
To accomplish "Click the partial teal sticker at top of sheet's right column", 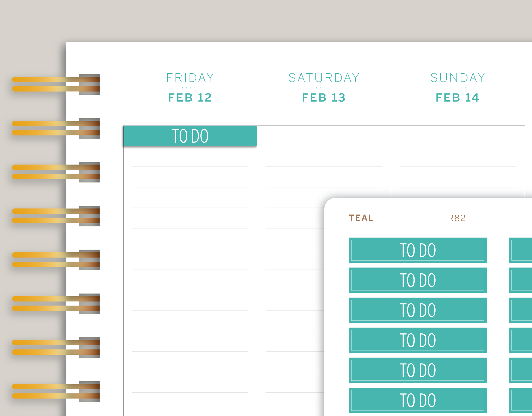I will click(x=520, y=250).
